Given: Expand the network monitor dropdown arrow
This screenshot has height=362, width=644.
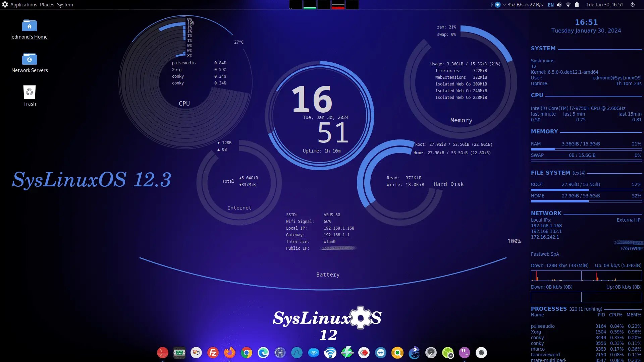Looking at the screenshot, I should click(x=504, y=5).
